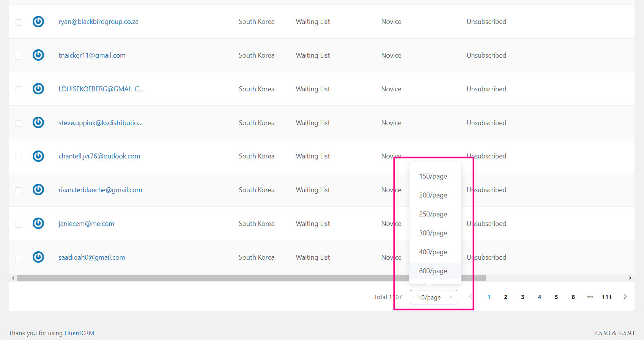Collapse the 10/page size dropdown

(433, 297)
